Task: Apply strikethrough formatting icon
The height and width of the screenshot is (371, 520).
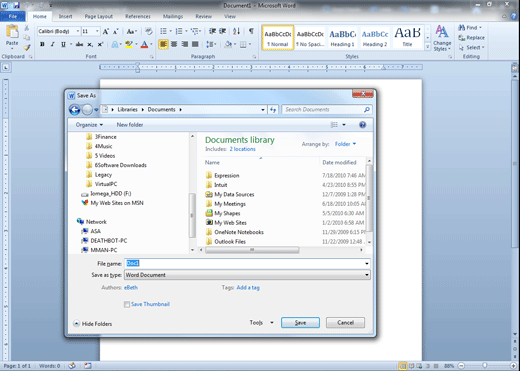Action: click(79, 44)
